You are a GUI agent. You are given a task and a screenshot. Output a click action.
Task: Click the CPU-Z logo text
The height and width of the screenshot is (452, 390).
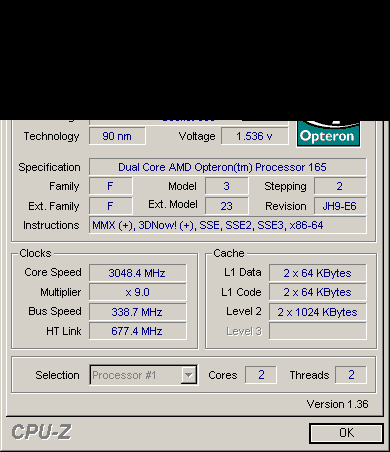pos(41,432)
